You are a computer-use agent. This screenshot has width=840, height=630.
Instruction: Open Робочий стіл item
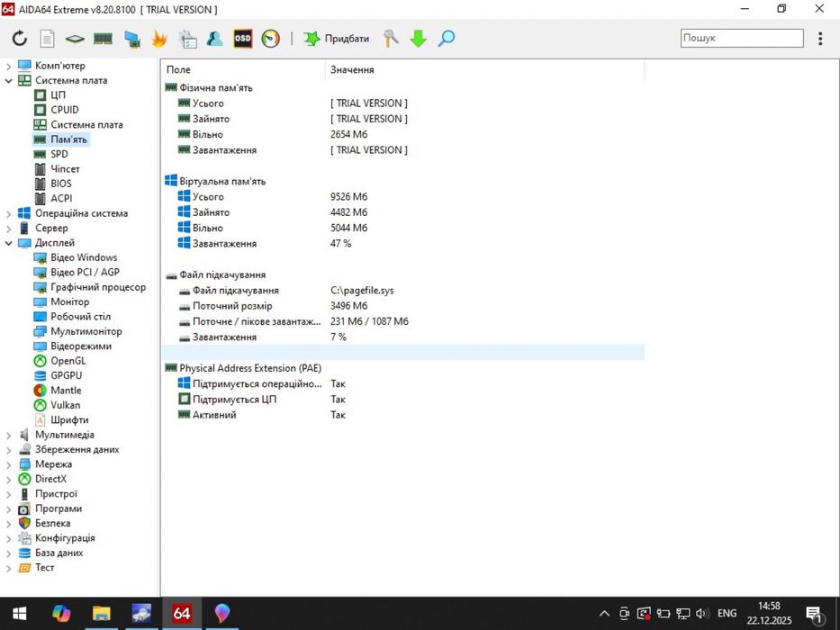click(x=80, y=317)
